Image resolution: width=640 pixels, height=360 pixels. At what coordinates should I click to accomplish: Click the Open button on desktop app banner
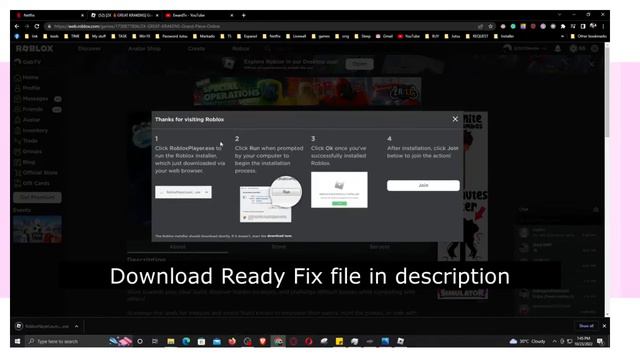[x=359, y=64]
